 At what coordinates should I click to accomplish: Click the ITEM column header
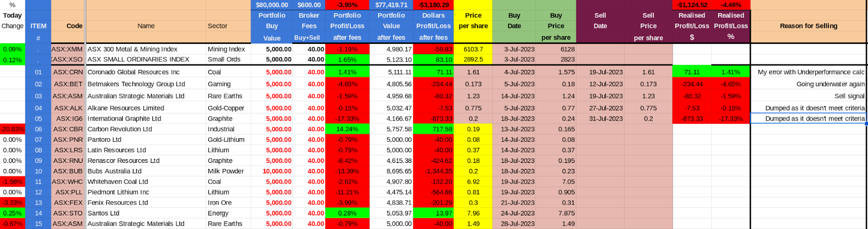click(x=38, y=26)
